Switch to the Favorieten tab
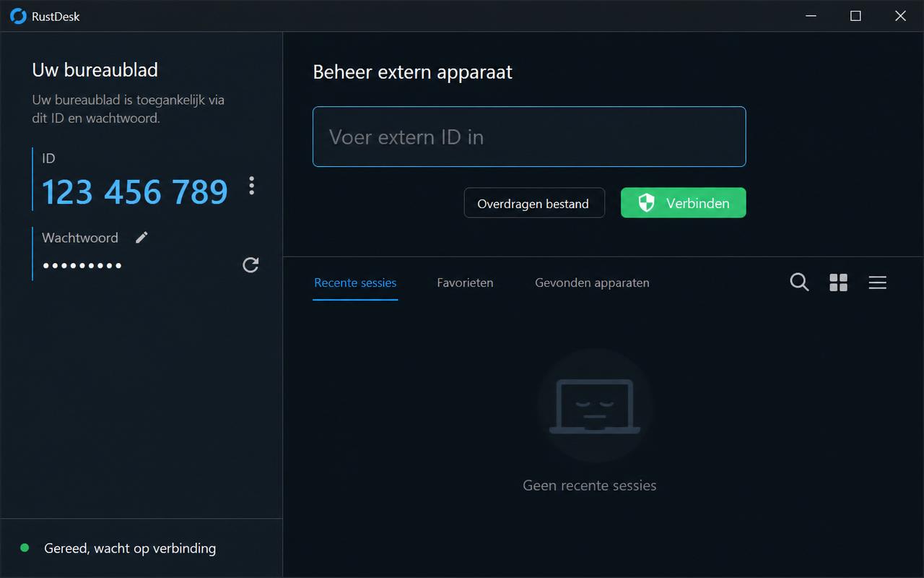 (x=465, y=282)
